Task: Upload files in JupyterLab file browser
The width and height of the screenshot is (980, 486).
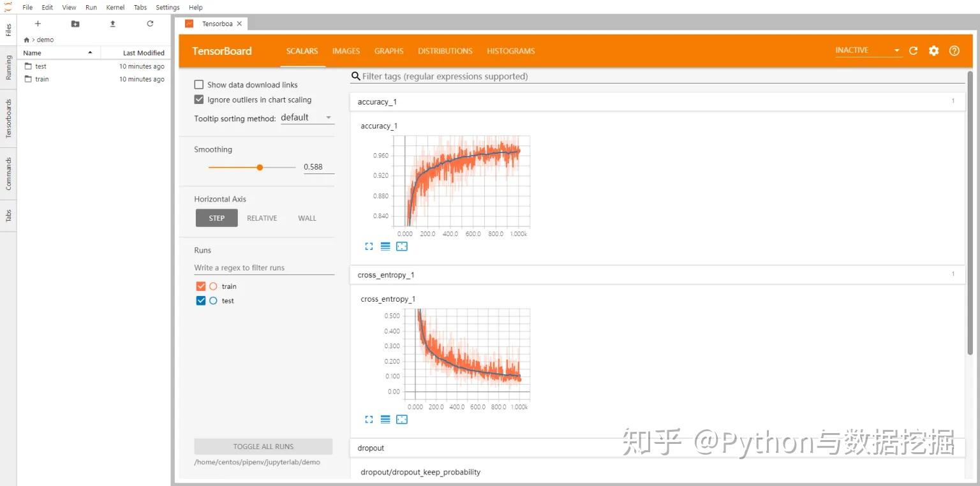Action: [x=112, y=24]
